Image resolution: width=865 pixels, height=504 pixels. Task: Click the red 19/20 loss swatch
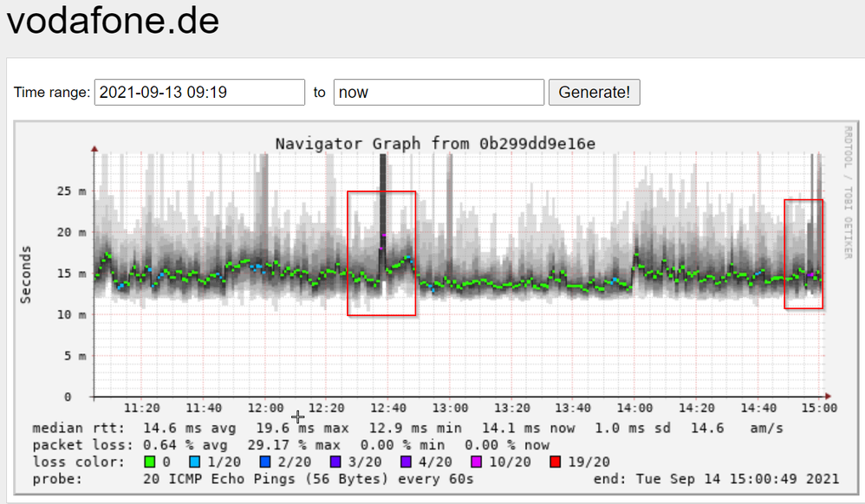point(556,462)
